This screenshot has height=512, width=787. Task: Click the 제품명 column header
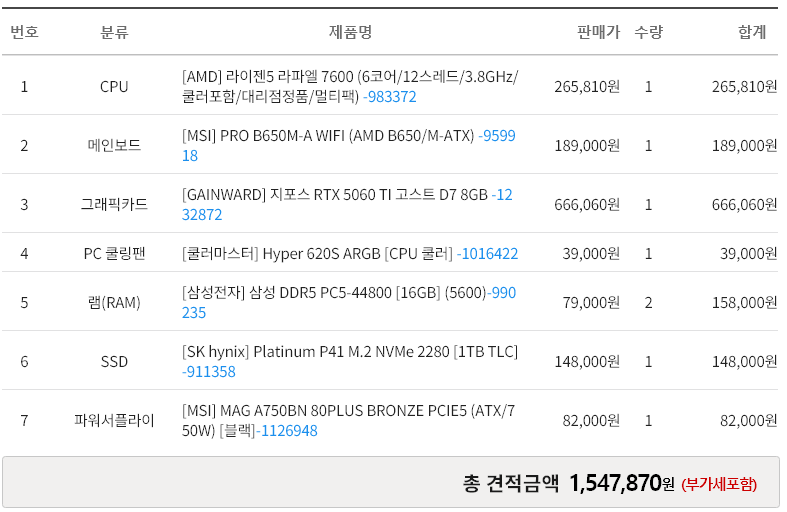pyautogui.click(x=350, y=32)
